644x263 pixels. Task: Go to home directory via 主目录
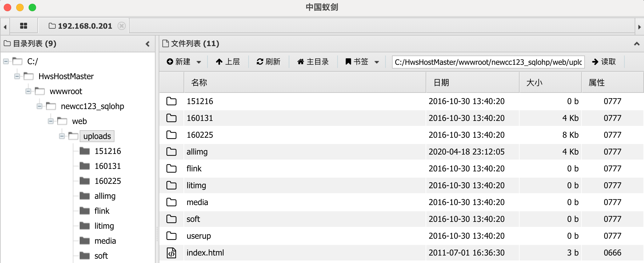pyautogui.click(x=313, y=62)
